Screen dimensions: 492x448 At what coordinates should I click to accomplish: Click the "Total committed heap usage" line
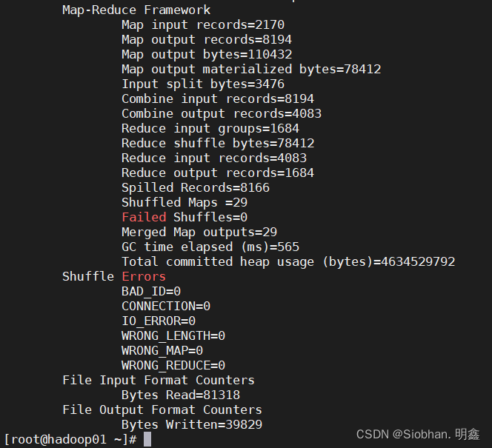[287, 261]
